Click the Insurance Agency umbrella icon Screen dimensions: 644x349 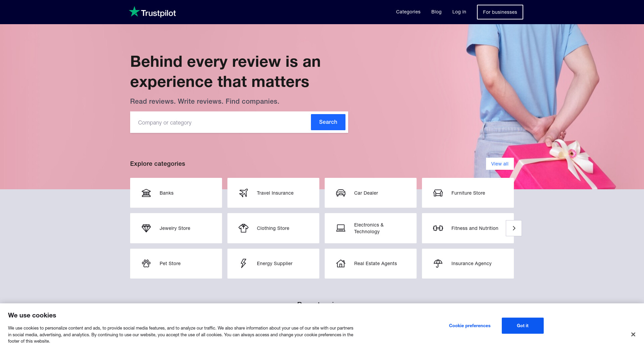tap(438, 263)
